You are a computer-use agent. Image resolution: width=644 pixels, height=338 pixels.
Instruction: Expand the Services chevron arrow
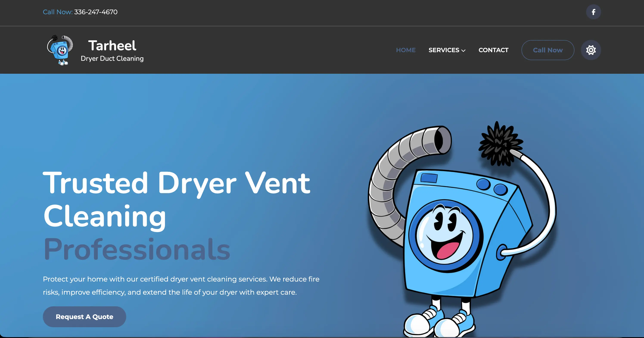pyautogui.click(x=463, y=50)
